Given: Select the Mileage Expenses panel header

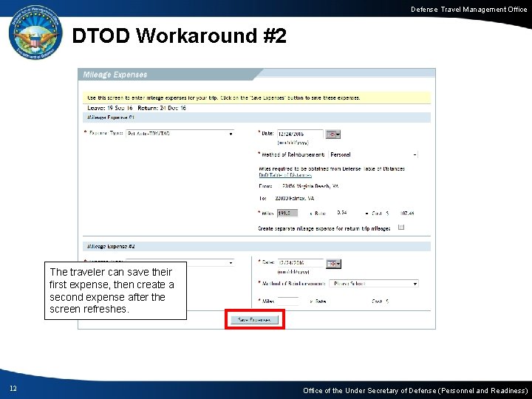Looking at the screenshot, I should tap(115, 75).
